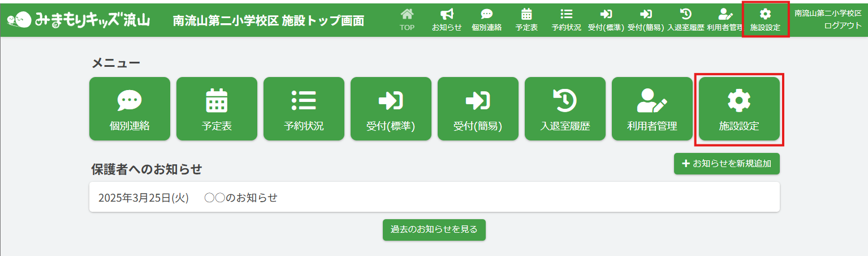Image resolution: width=868 pixels, height=256 pixels.
Task: Select the 予約状況 menu tile
Action: pyautogui.click(x=304, y=109)
